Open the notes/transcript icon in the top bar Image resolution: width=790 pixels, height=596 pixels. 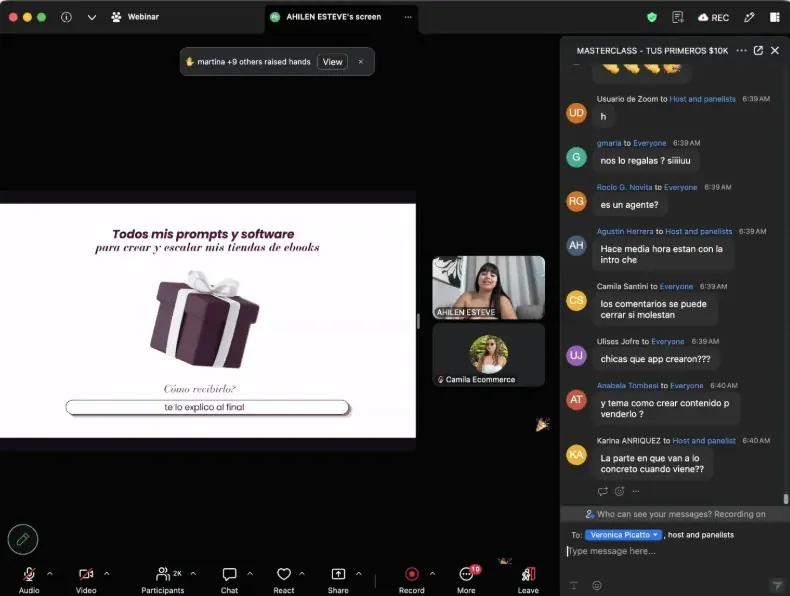click(x=678, y=17)
